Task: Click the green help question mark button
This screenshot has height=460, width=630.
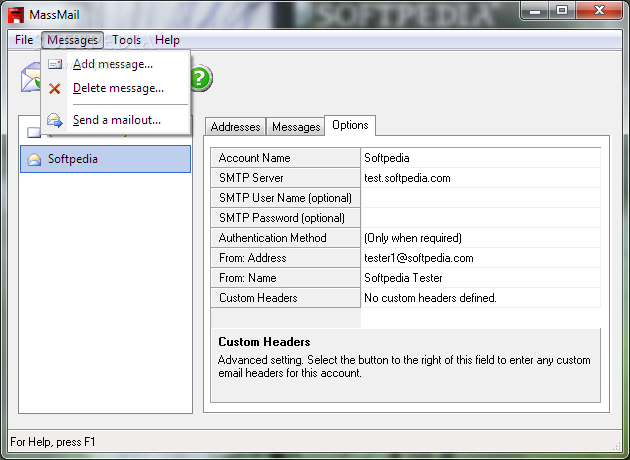Action: (201, 78)
